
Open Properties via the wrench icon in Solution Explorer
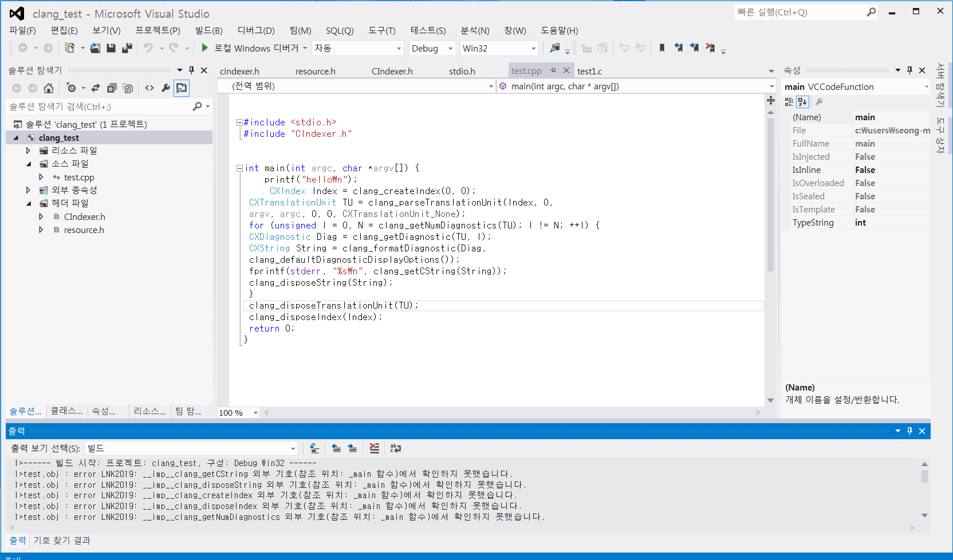[166, 88]
